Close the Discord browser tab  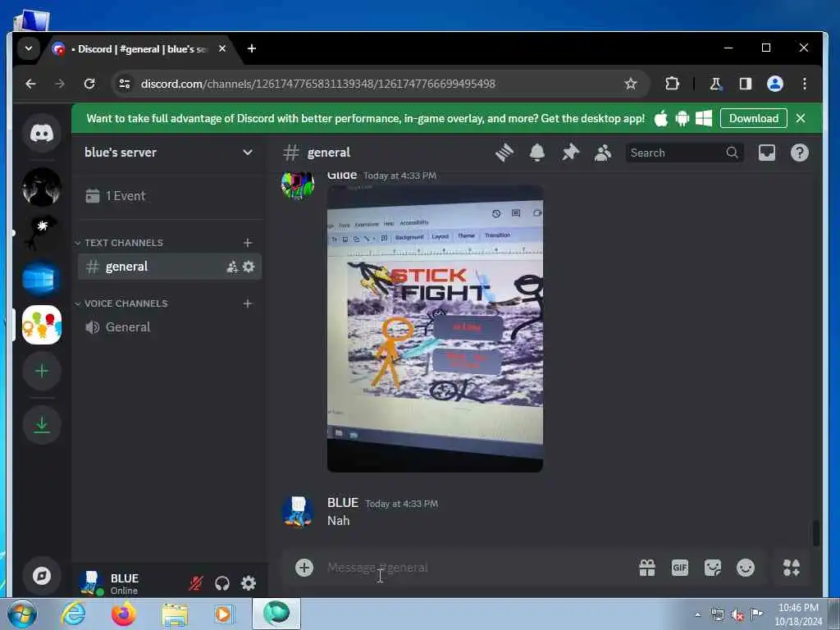pos(221,48)
